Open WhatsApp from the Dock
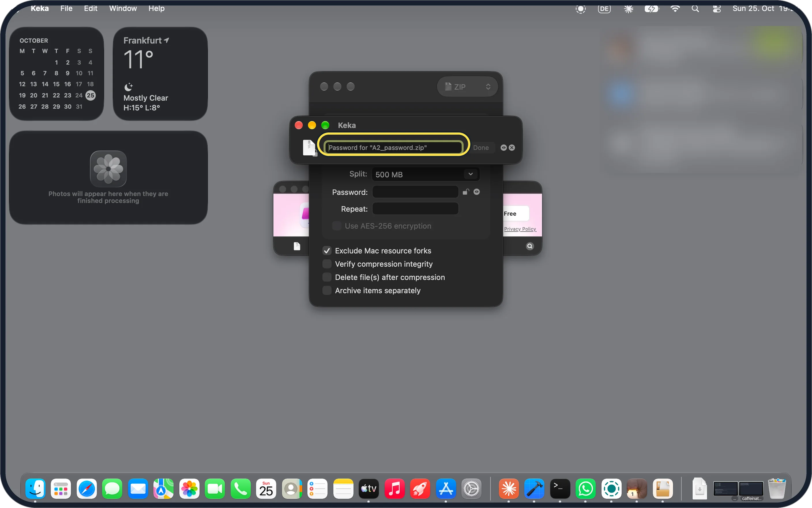 coord(586,488)
